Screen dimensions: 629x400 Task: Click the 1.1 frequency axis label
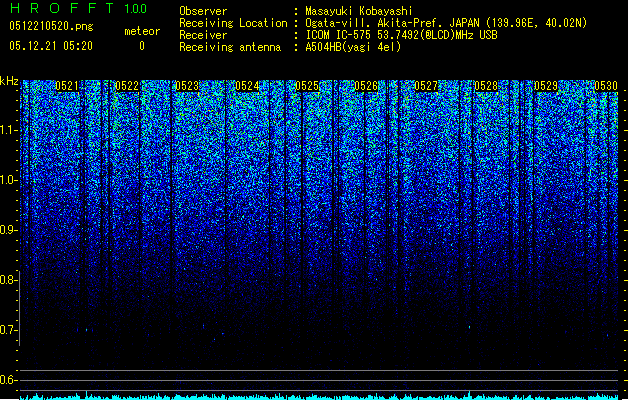[x=8, y=130]
